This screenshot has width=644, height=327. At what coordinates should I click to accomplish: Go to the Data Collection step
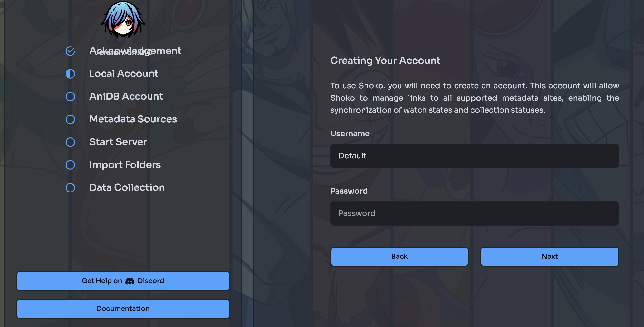(127, 187)
